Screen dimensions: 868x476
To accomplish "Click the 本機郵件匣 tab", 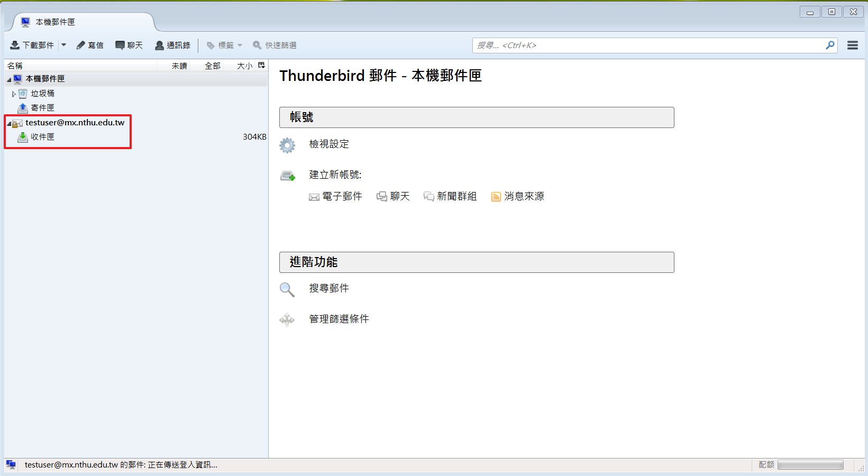I will coord(55,22).
